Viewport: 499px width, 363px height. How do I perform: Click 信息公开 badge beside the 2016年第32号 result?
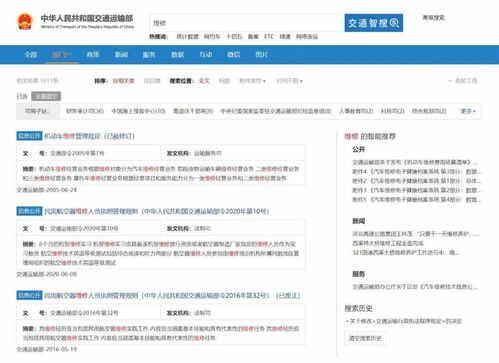click(29, 295)
